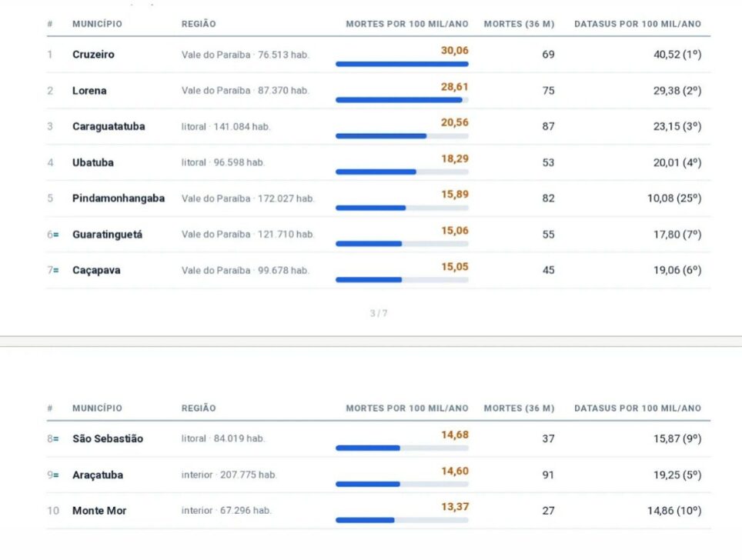Click the 28,61 death rate value
The height and width of the screenshot is (560, 742).
pyautogui.click(x=454, y=87)
